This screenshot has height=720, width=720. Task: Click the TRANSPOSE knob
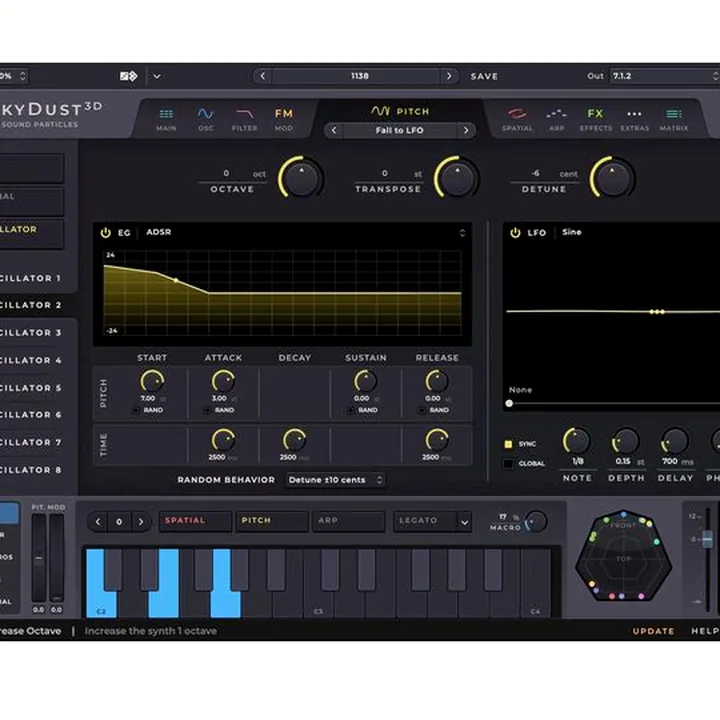456,178
